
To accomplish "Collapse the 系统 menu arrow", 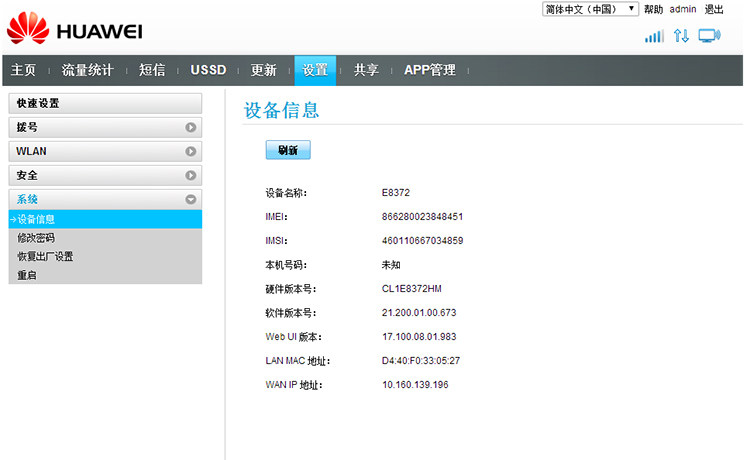I will (x=191, y=199).
